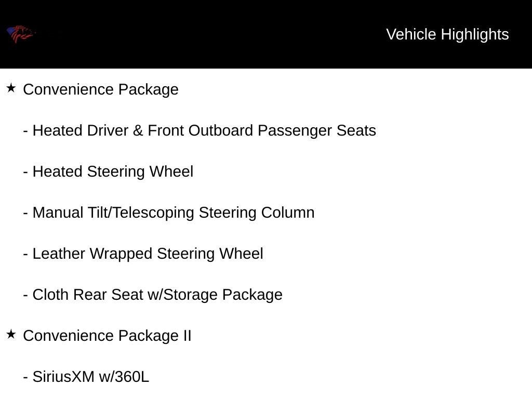Click the star bullet beside Convenience Package II
The image size is (532, 399).
click(x=11, y=335)
